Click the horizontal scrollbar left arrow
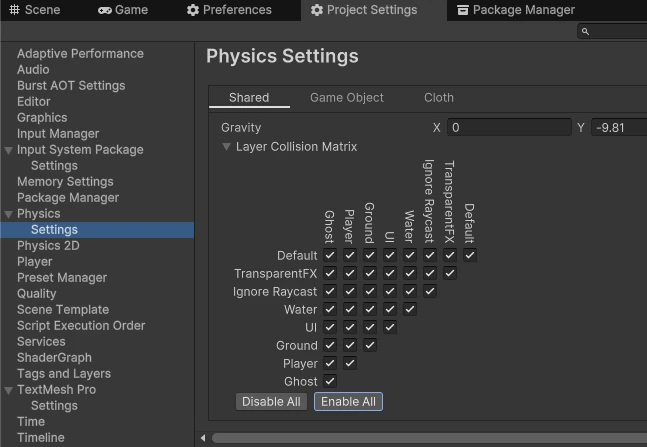 [x=203, y=438]
